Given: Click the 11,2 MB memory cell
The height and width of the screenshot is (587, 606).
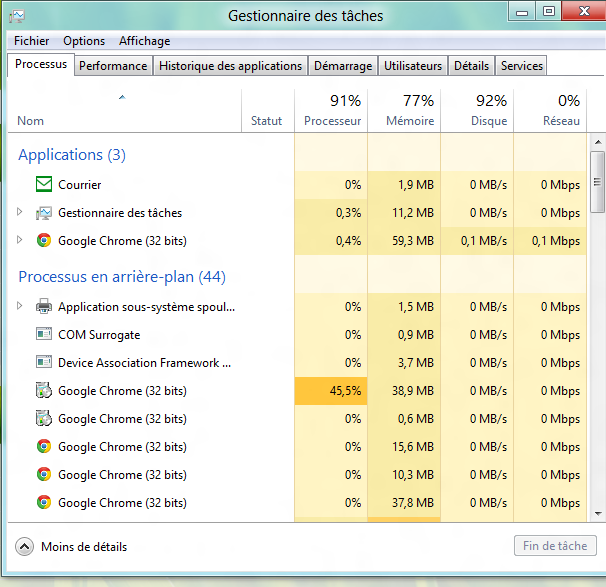Looking at the screenshot, I should [x=404, y=213].
